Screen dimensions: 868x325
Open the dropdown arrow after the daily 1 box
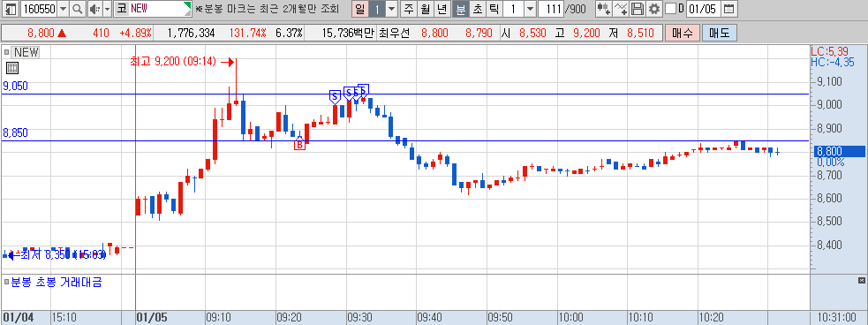[x=391, y=9]
